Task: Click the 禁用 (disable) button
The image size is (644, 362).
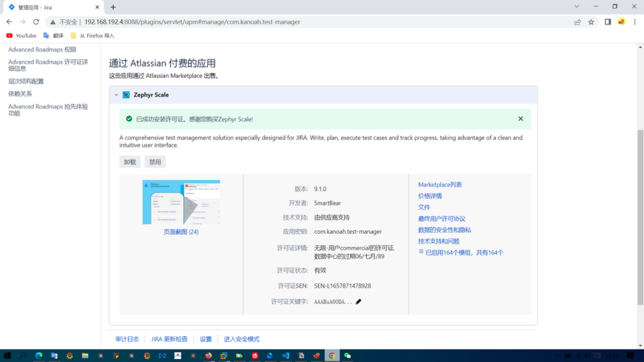Action: click(x=155, y=162)
